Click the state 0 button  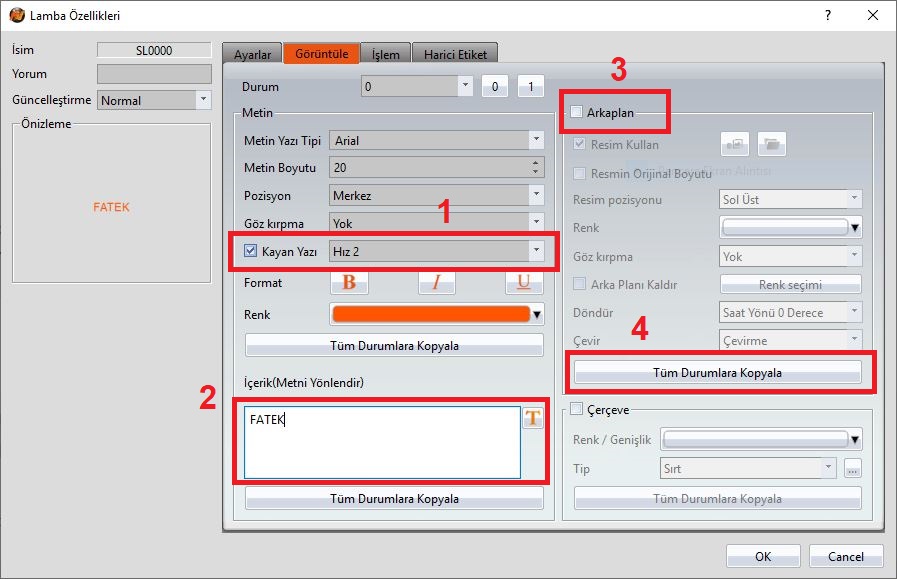coord(494,87)
